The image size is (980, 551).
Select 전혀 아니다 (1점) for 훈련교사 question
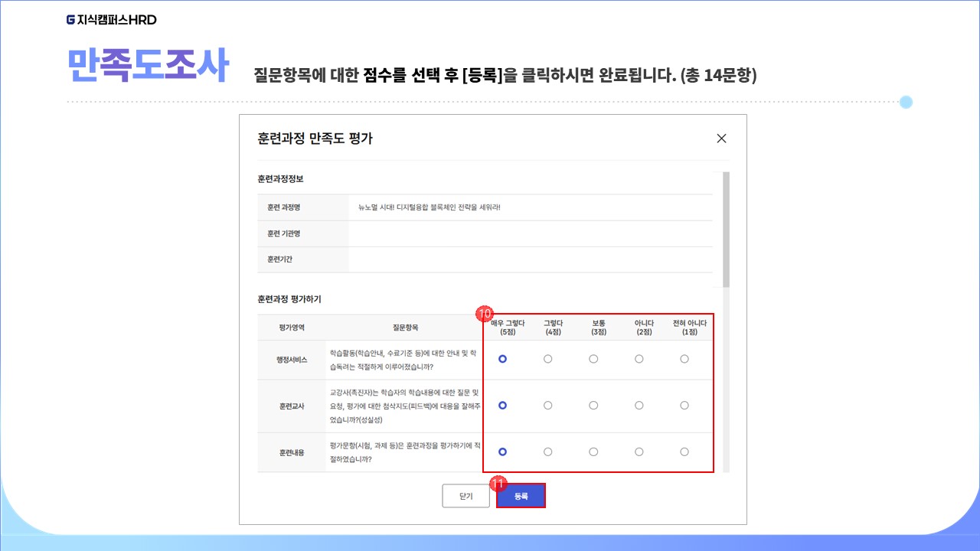pyautogui.click(x=684, y=406)
